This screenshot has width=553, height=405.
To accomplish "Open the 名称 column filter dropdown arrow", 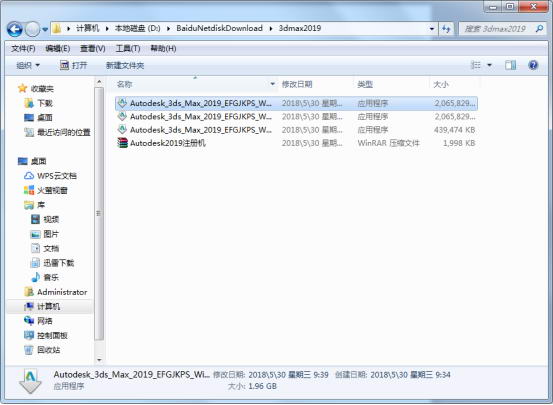I will (273, 84).
